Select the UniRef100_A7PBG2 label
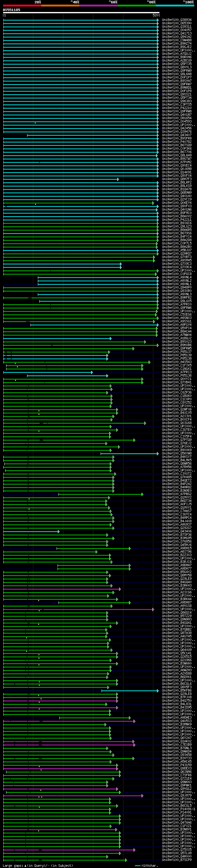 coord(176,494)
